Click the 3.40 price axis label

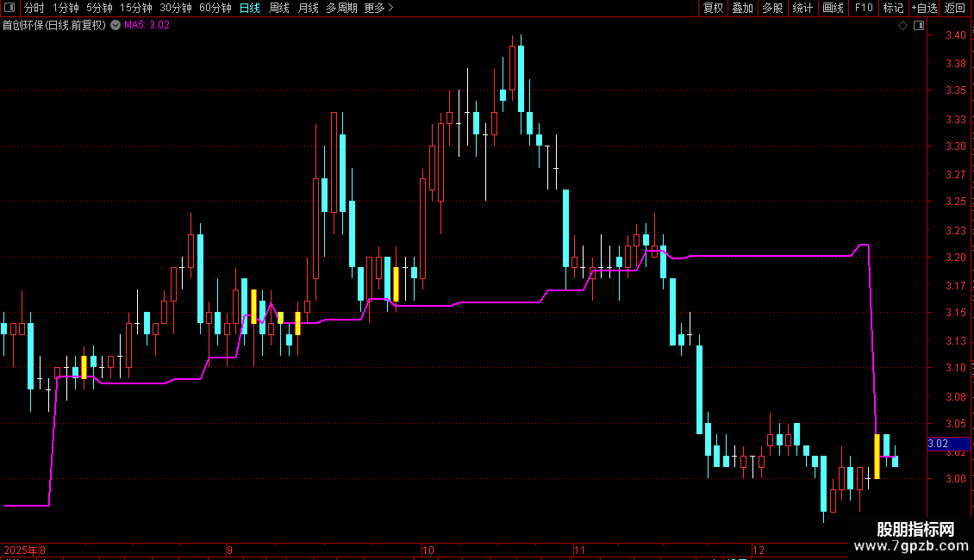pos(955,35)
